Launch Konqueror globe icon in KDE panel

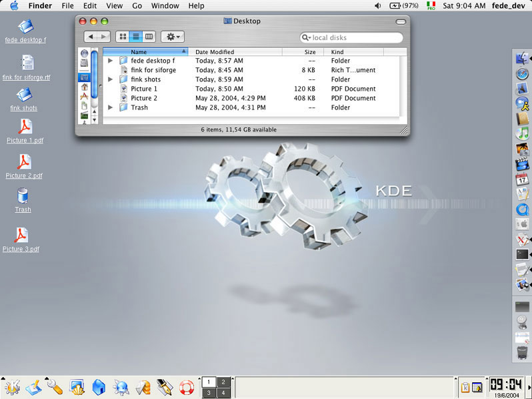pos(121,388)
